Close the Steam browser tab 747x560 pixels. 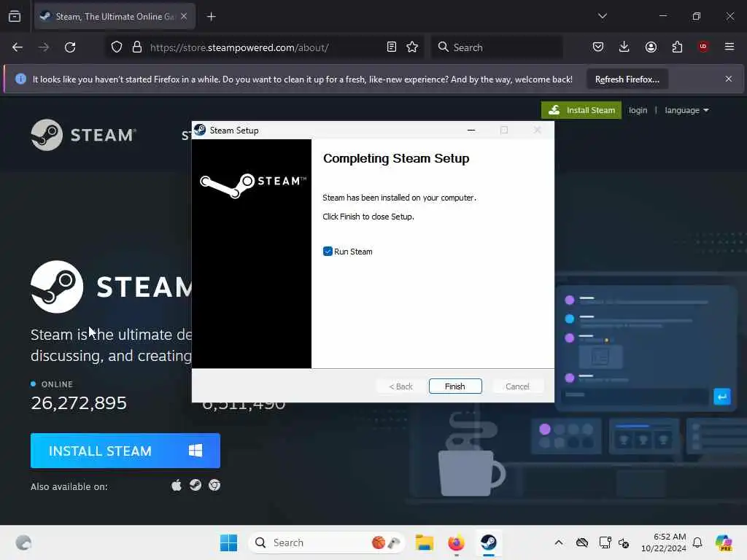coord(184,16)
